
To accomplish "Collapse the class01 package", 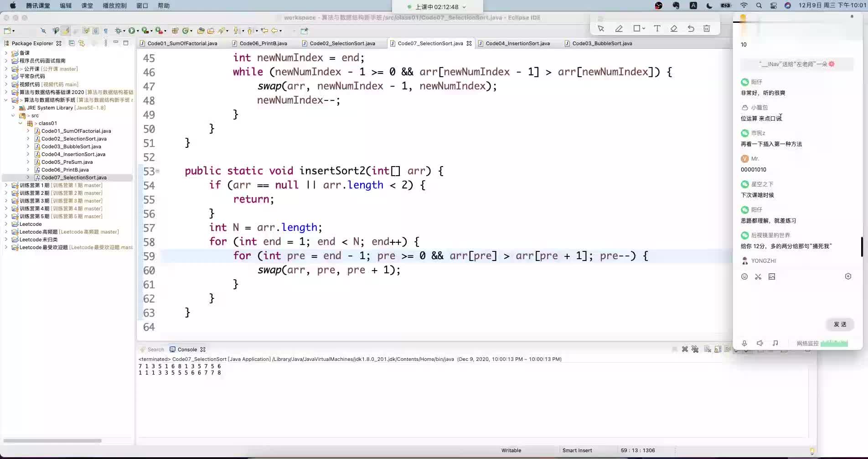I will 21,123.
